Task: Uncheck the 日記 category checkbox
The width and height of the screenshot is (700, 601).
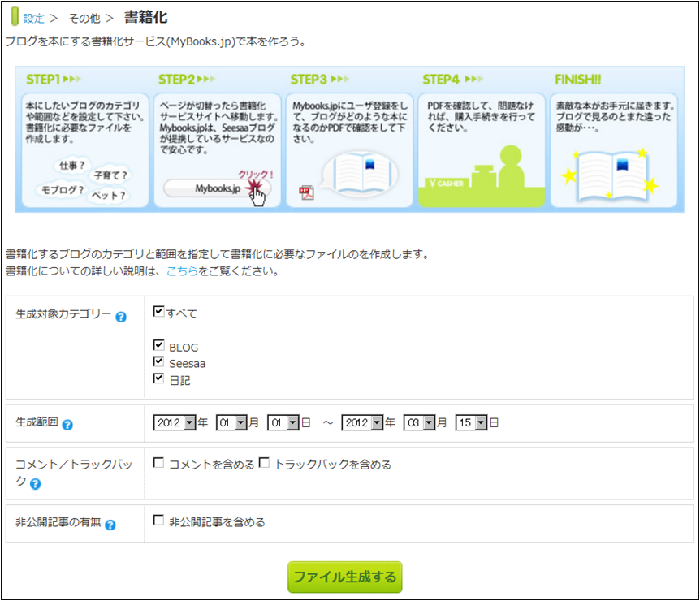Action: (158, 379)
